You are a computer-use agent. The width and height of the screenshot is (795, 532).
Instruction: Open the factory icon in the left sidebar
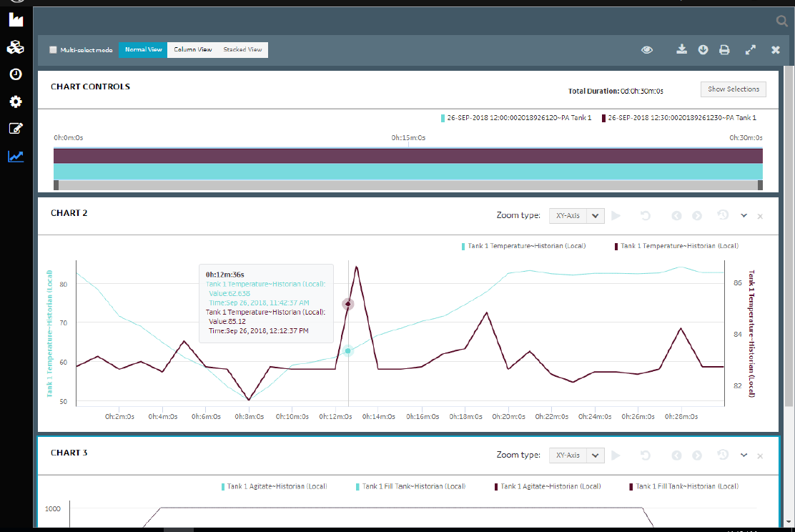(16, 20)
